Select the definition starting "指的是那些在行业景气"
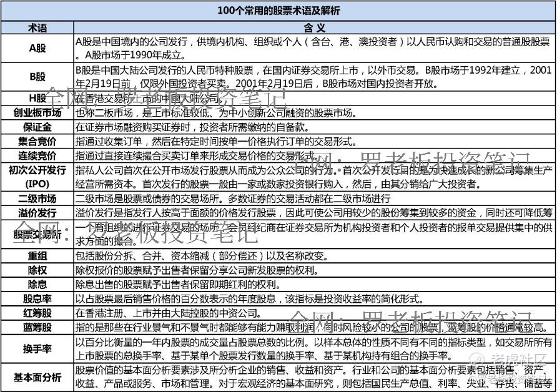 pos(313,327)
